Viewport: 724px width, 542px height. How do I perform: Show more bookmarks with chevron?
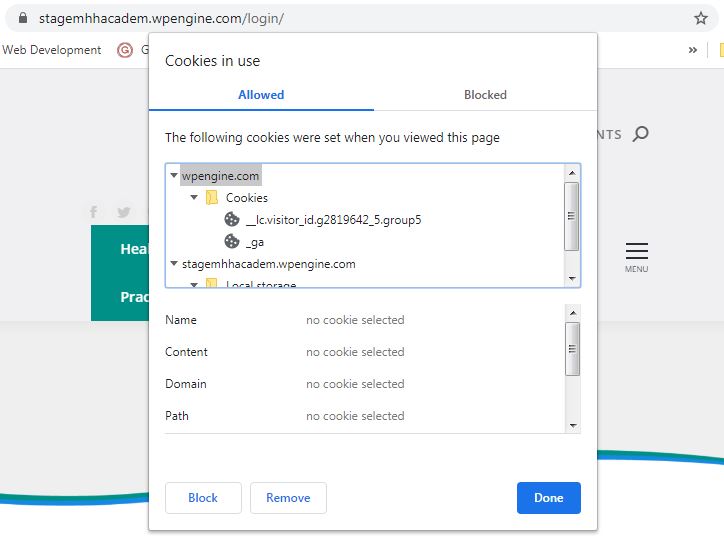point(693,50)
